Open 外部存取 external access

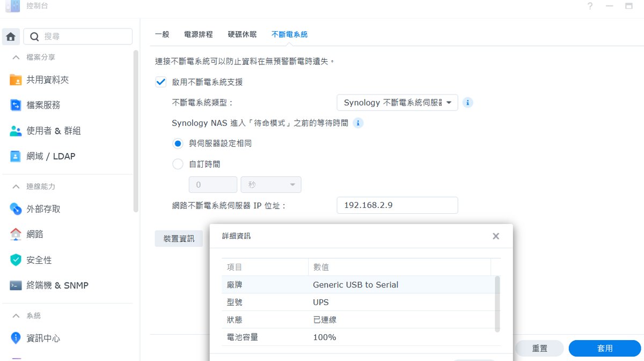43,209
